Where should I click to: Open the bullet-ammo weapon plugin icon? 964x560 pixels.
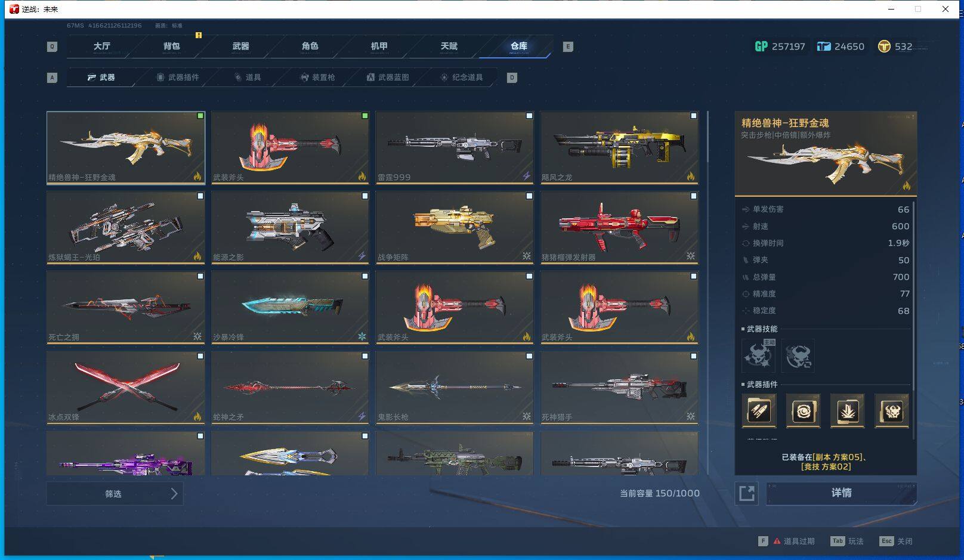[x=759, y=410]
